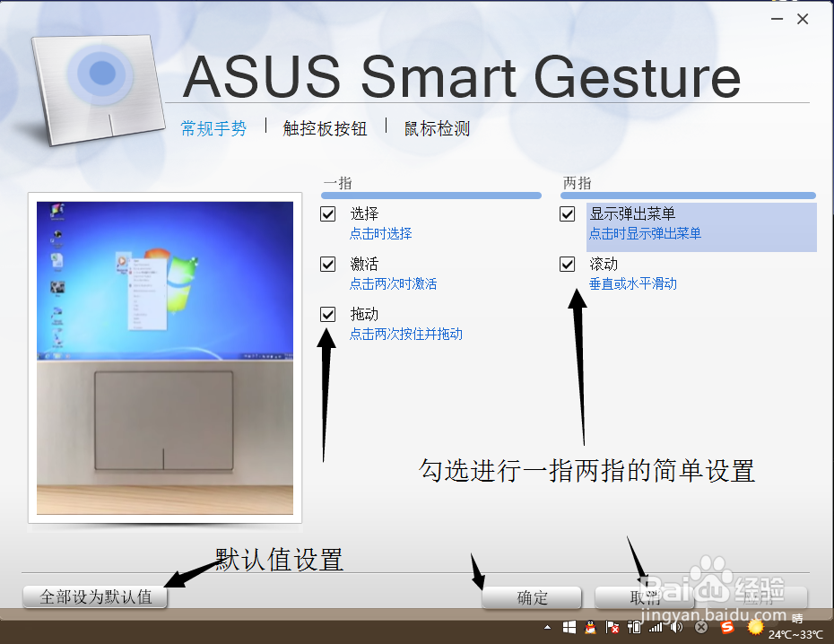Uncheck the 激活 gesture checkbox
The image size is (834, 644).
pyautogui.click(x=327, y=264)
